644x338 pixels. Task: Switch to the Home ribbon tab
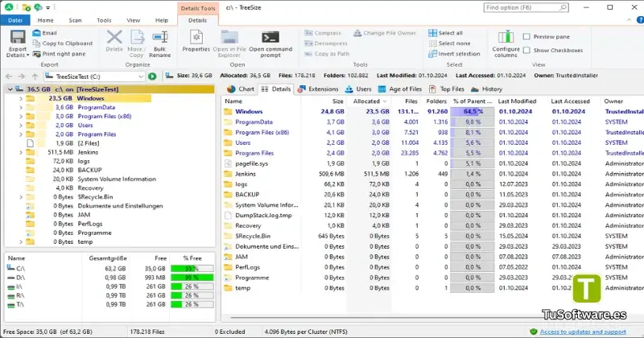(46, 20)
